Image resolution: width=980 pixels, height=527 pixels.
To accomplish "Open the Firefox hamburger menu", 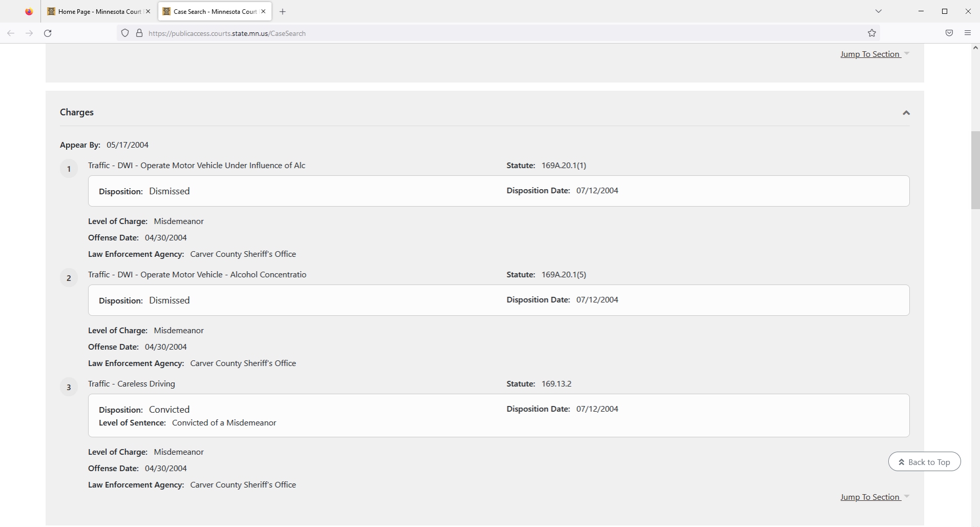I will (968, 33).
